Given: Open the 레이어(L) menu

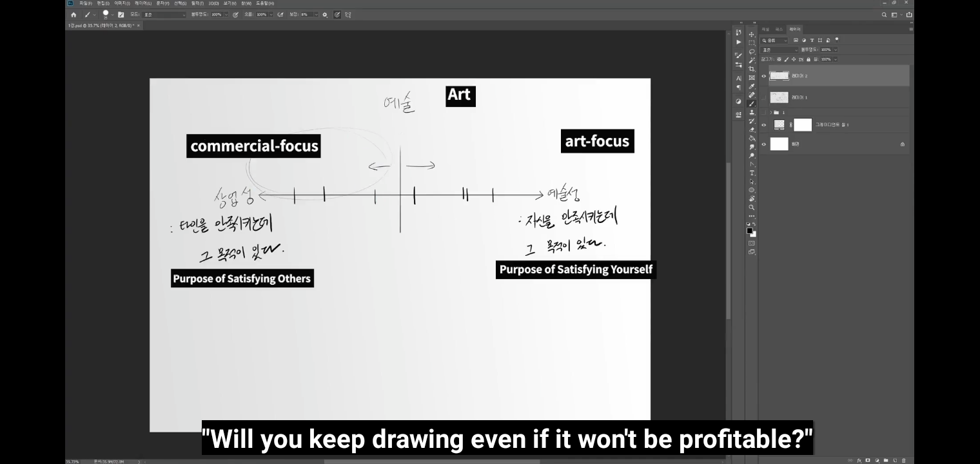Looking at the screenshot, I should [x=143, y=3].
